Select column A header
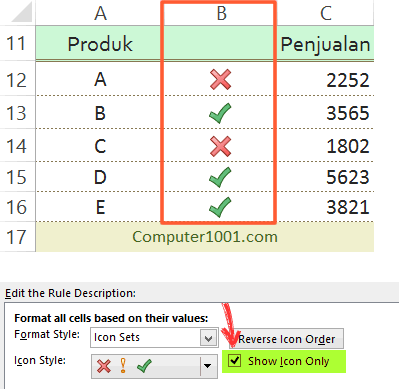The height and width of the screenshot is (389, 399). [x=100, y=13]
